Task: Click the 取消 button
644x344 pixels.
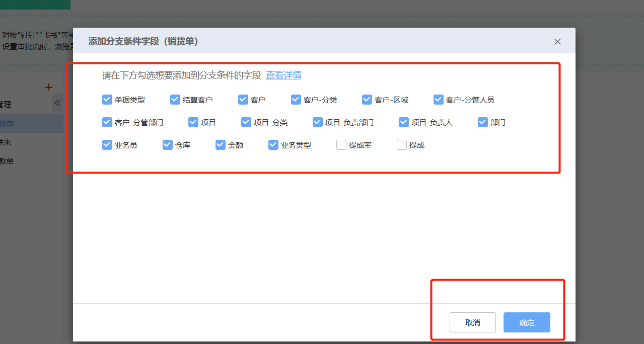Action: (472, 323)
